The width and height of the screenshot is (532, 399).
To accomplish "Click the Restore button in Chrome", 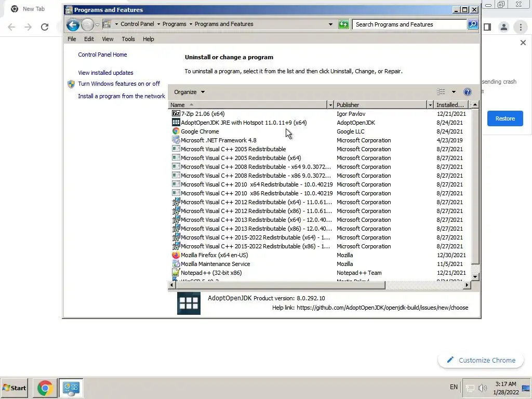I will [x=505, y=118].
